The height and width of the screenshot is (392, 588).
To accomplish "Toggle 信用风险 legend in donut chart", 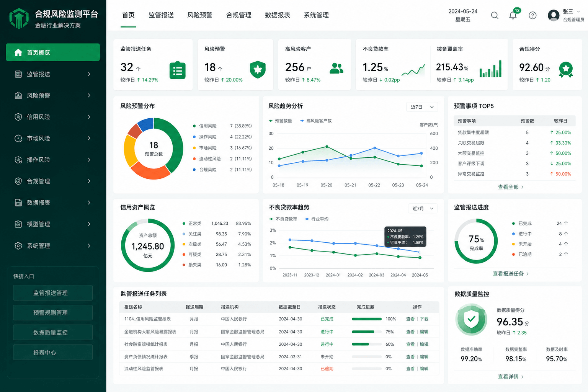I will [x=205, y=126].
